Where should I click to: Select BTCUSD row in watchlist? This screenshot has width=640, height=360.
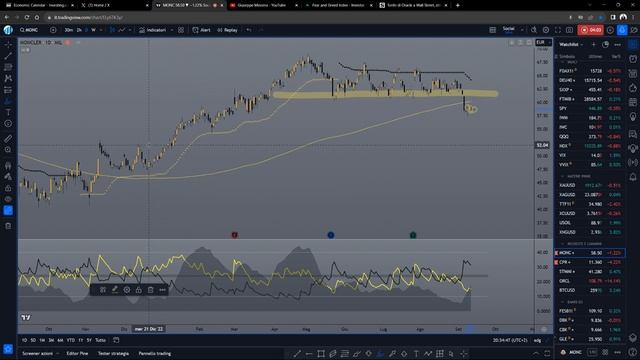click(x=590, y=290)
